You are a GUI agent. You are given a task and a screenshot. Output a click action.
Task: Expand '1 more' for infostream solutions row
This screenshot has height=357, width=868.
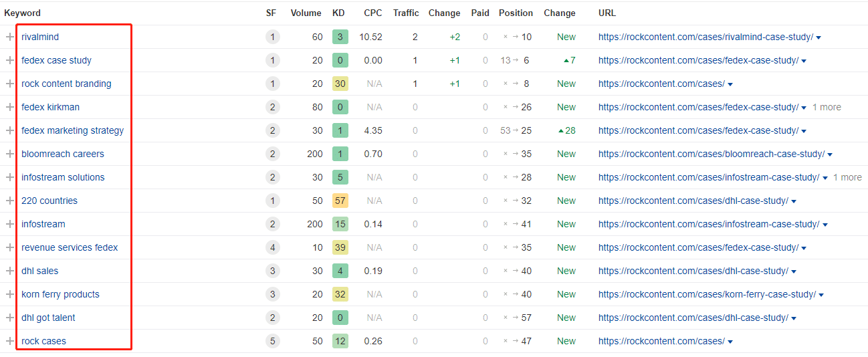[x=847, y=178]
